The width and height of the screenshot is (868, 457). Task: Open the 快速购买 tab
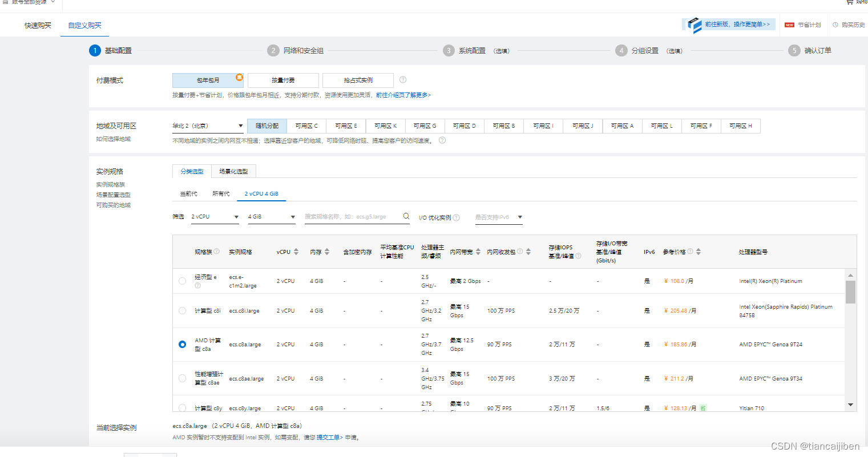[x=38, y=25]
